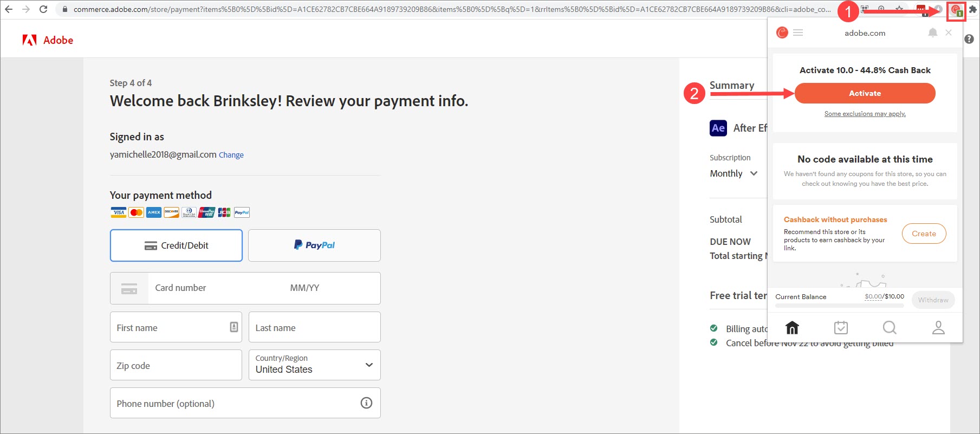
Task: Click the Some exclusions may apply link
Action: pyautogui.click(x=865, y=114)
